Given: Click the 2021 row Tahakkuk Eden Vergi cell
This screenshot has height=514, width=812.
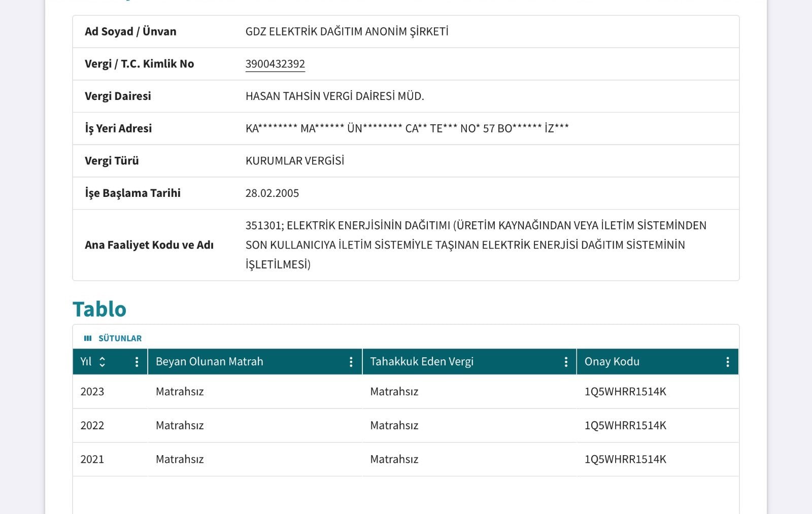Looking at the screenshot, I should point(469,459).
